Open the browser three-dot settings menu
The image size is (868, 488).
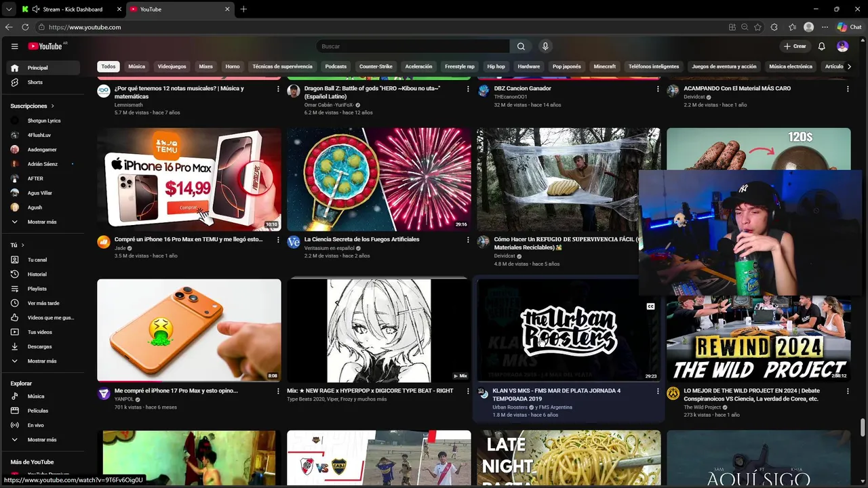pyautogui.click(x=825, y=27)
